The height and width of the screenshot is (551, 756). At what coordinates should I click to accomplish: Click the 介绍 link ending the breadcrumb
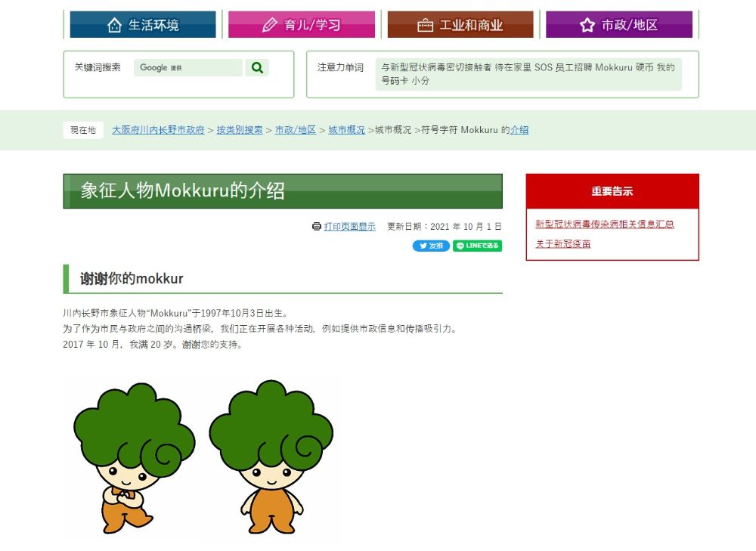tap(519, 130)
